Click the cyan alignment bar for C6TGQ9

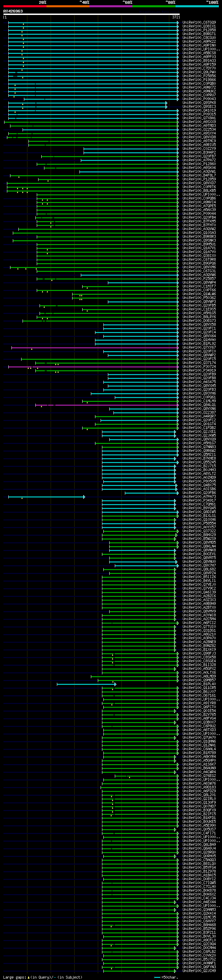coord(93,23)
